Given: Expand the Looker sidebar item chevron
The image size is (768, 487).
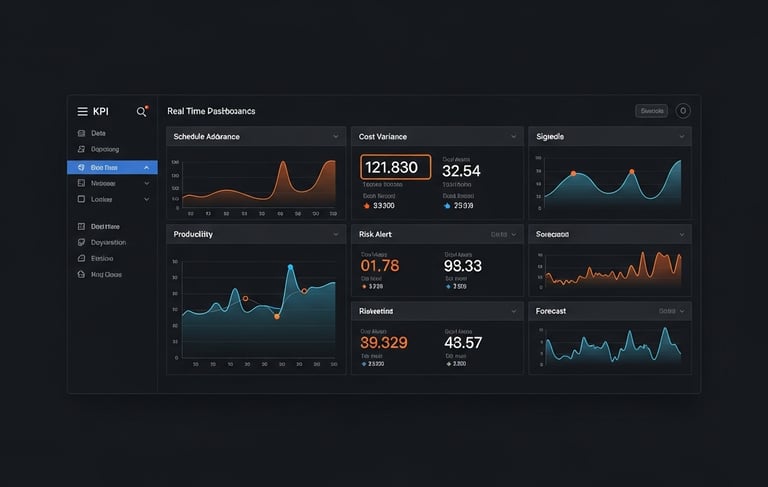Looking at the screenshot, I should [x=146, y=199].
